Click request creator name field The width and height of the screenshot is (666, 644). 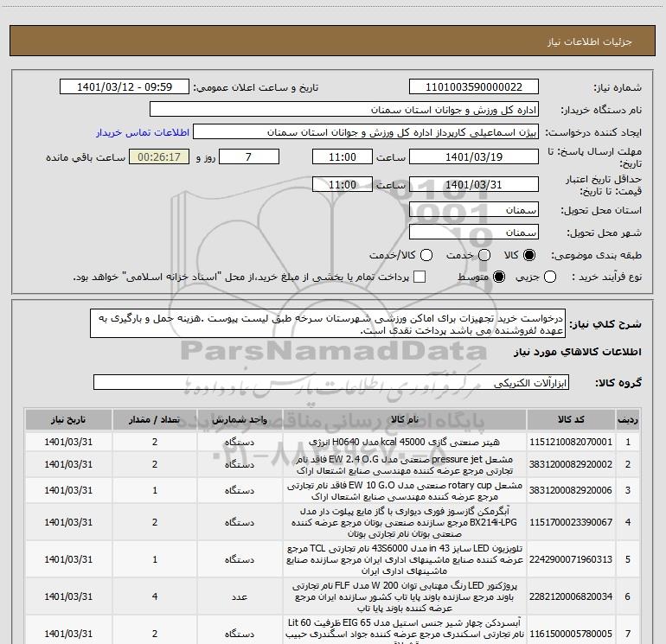coord(366,132)
